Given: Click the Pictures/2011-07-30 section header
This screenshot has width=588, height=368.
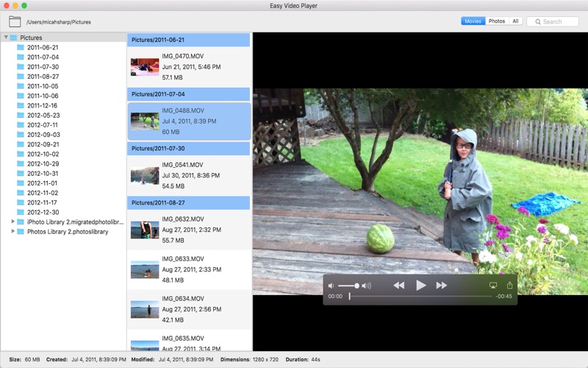Looking at the screenshot, I should 189,149.
